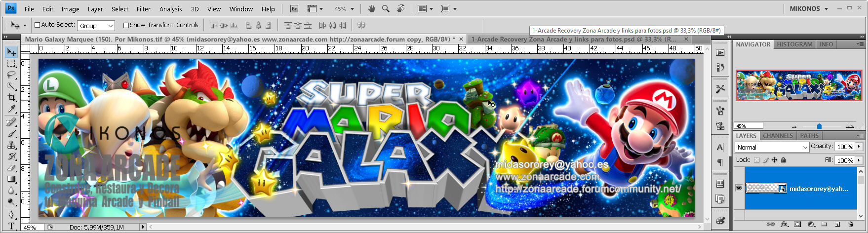Open the Brush panel icon

click(x=720, y=111)
